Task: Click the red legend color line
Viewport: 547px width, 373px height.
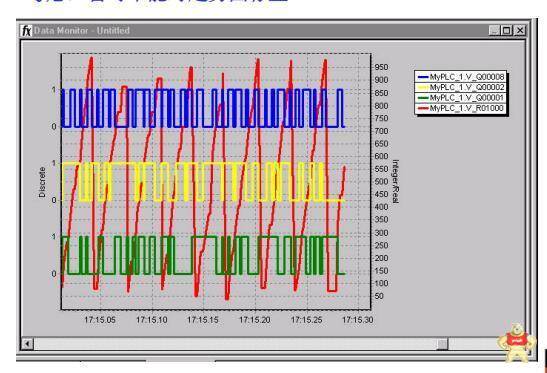Action: tap(423, 109)
